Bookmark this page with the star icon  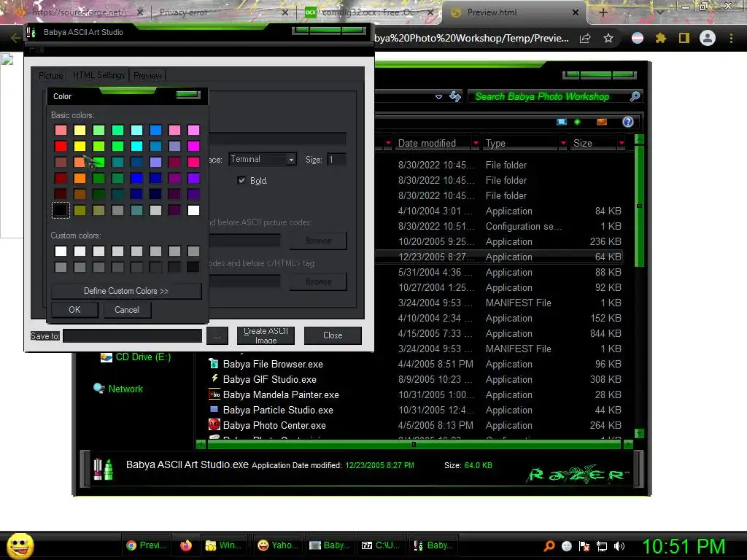(x=608, y=39)
